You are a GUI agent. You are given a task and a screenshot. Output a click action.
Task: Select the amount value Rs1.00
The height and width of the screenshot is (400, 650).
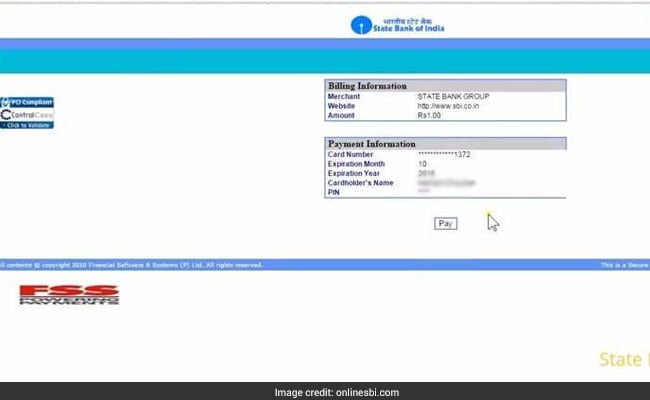click(x=429, y=116)
